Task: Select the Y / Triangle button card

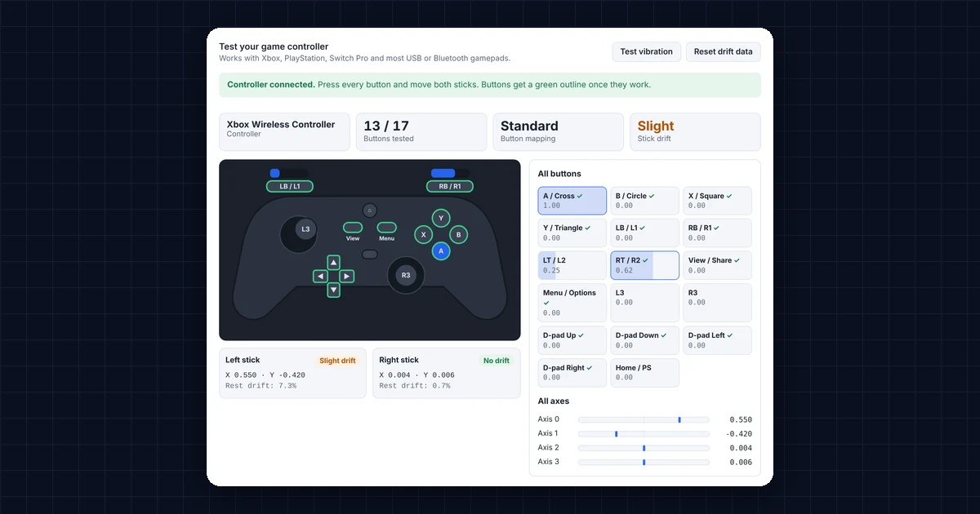Action: pyautogui.click(x=572, y=233)
